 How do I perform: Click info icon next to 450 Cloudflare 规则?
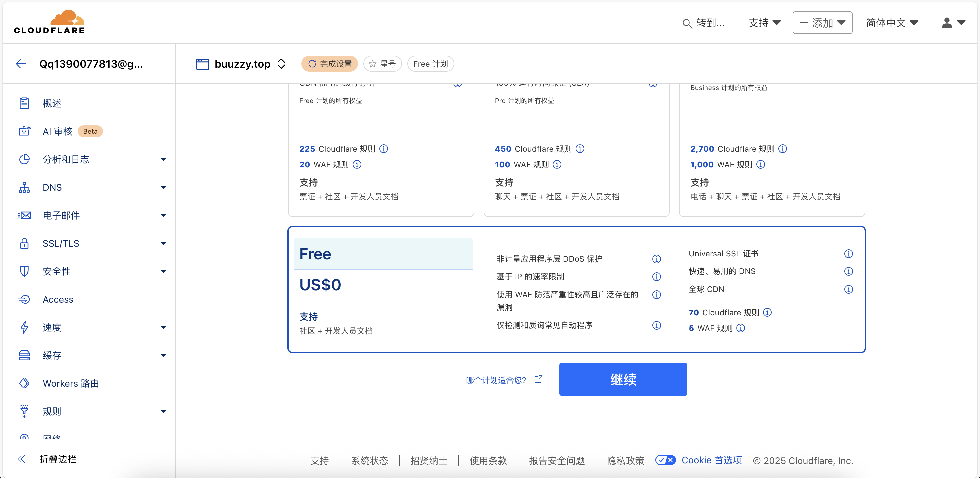click(x=580, y=149)
